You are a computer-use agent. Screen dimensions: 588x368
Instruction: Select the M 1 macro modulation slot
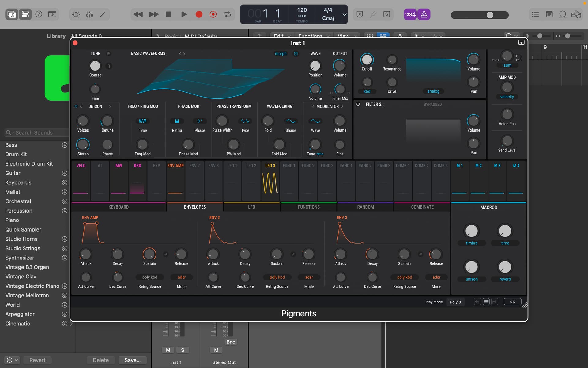459,181
